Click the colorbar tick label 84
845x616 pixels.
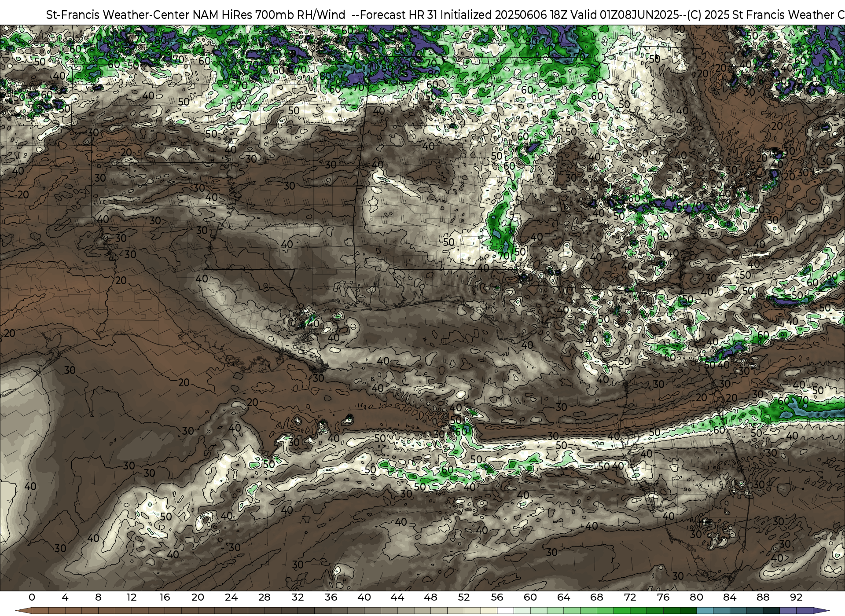(730, 597)
